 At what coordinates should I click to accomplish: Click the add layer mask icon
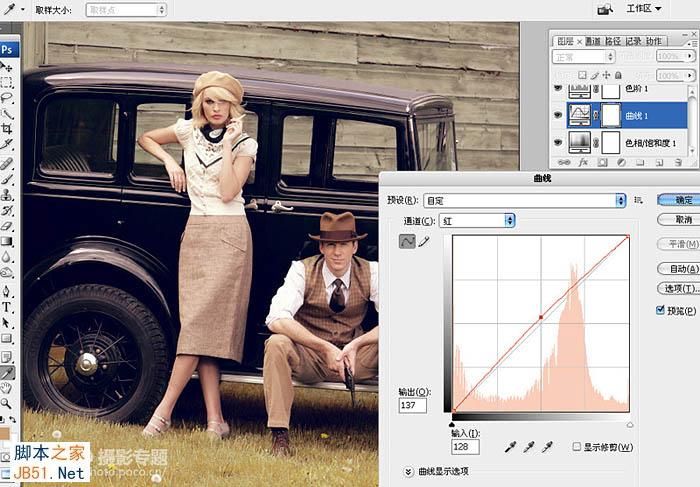602,163
